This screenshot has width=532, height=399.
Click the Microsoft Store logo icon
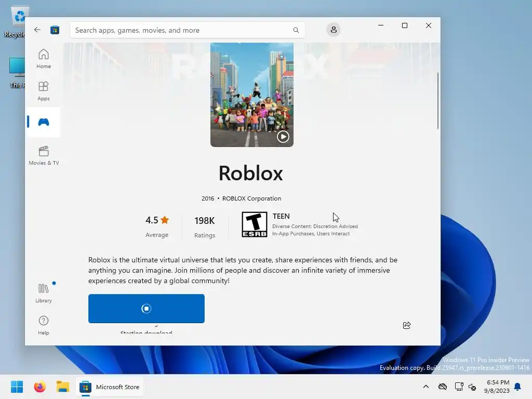(55, 30)
